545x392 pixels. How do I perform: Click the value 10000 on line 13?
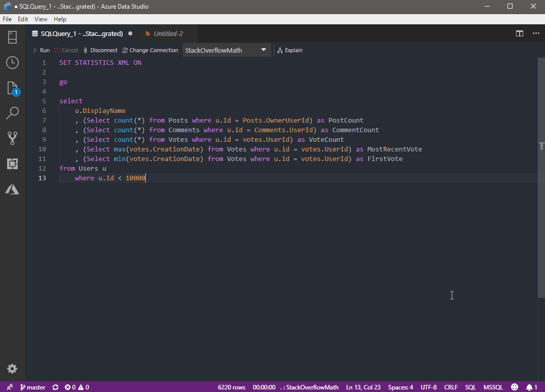tap(135, 178)
